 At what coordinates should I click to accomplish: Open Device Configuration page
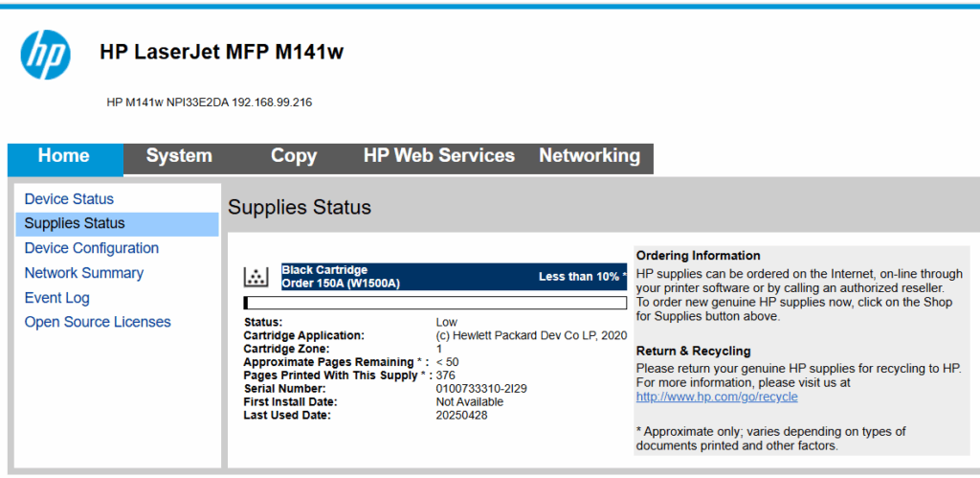[x=92, y=248]
